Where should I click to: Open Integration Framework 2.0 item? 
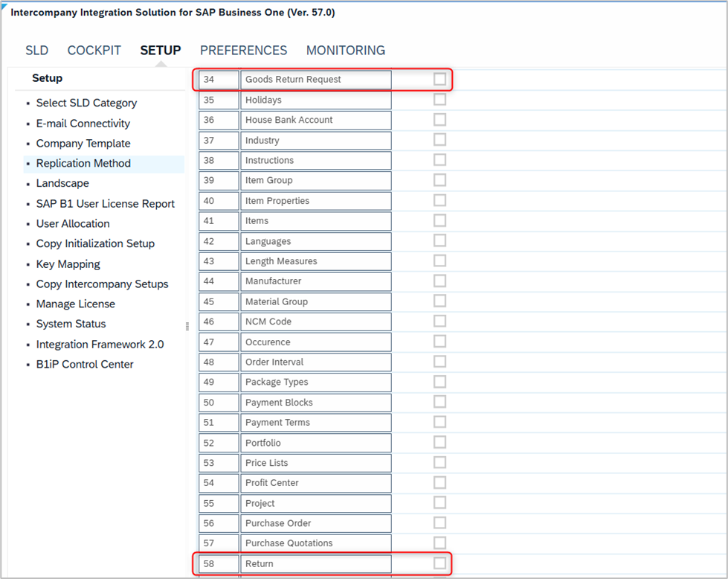point(100,345)
